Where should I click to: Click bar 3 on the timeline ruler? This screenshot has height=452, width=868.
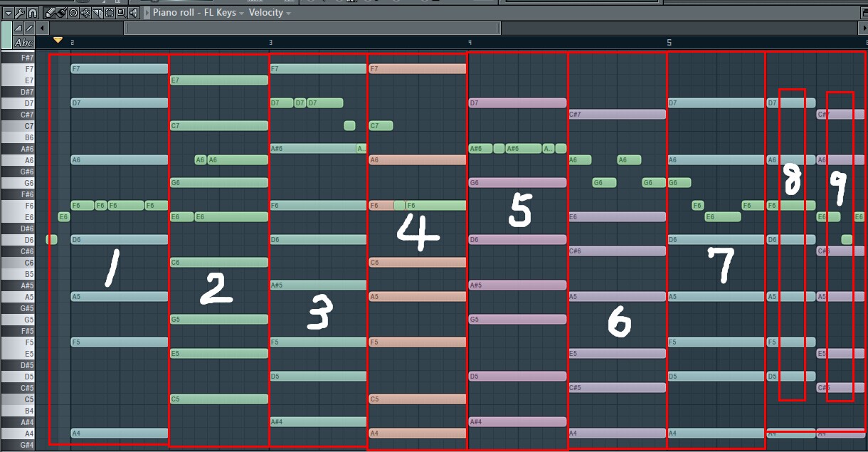tap(270, 43)
